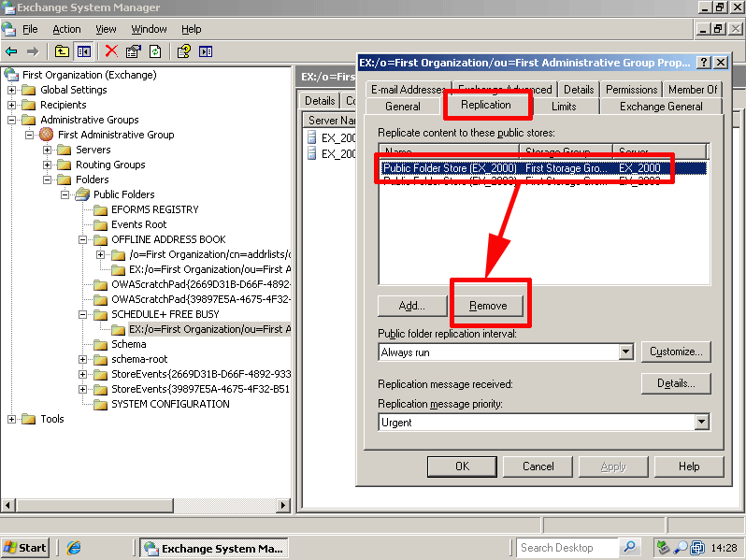
Task: Select the EFORMS REGISTRY folder
Action: 154,209
